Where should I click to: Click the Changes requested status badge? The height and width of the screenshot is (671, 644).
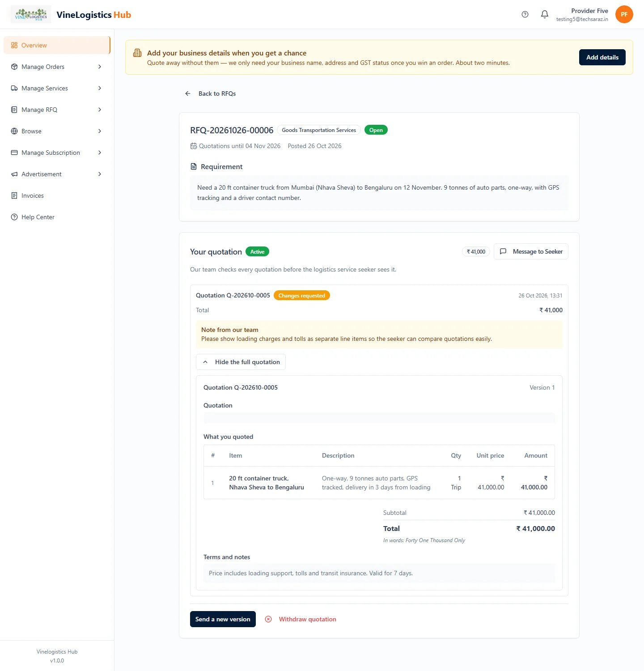click(x=302, y=296)
